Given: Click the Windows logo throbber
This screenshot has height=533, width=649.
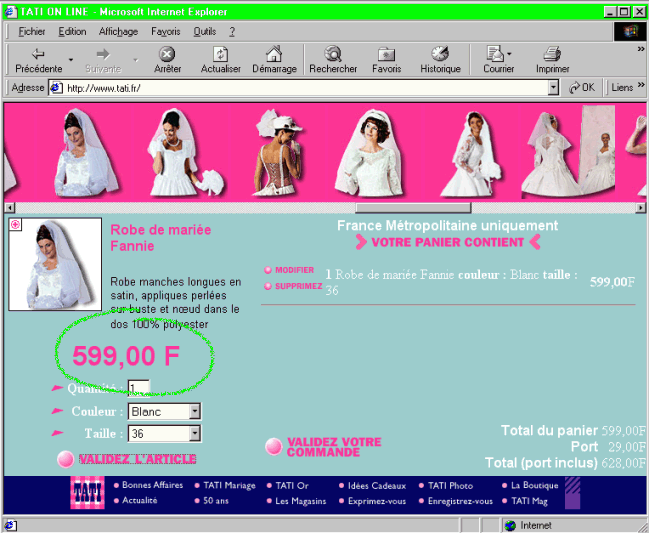Looking at the screenshot, I should (x=630, y=31).
